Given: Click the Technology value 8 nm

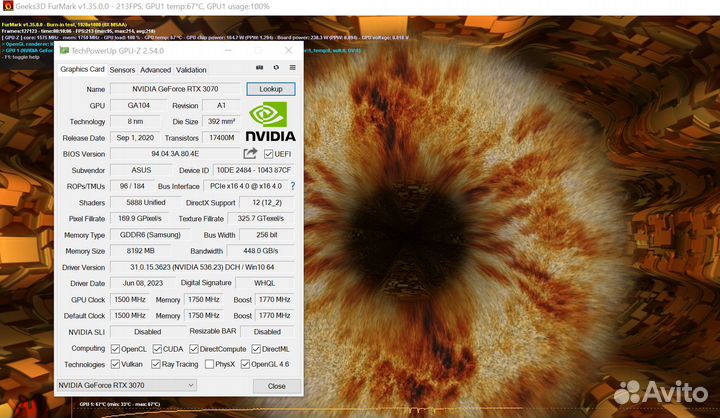Looking at the screenshot, I should point(135,121).
